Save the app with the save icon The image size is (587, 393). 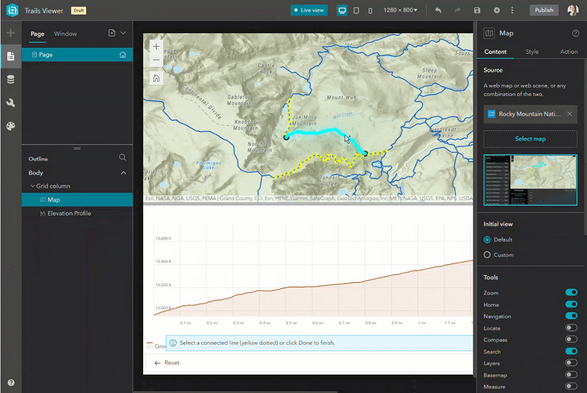477,10
